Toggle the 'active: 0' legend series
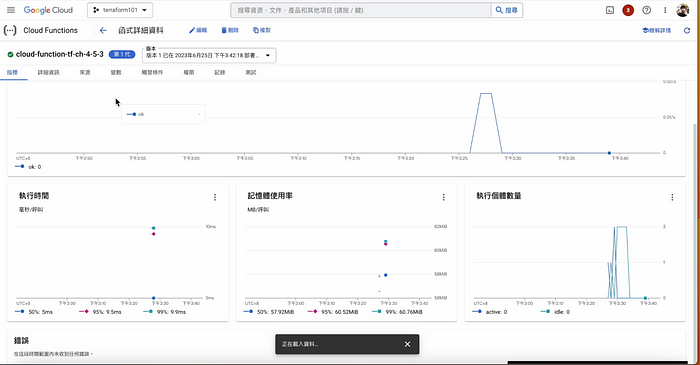This screenshot has height=365, width=700. (x=491, y=312)
